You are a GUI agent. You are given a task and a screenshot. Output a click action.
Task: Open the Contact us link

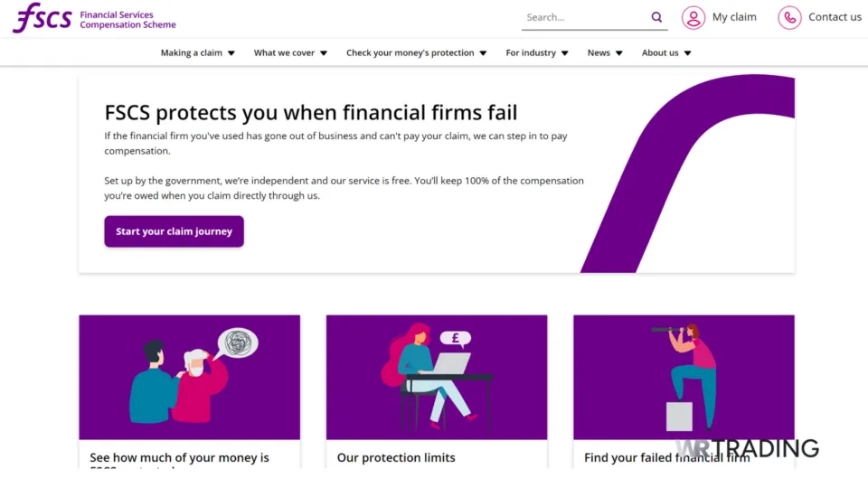click(835, 17)
